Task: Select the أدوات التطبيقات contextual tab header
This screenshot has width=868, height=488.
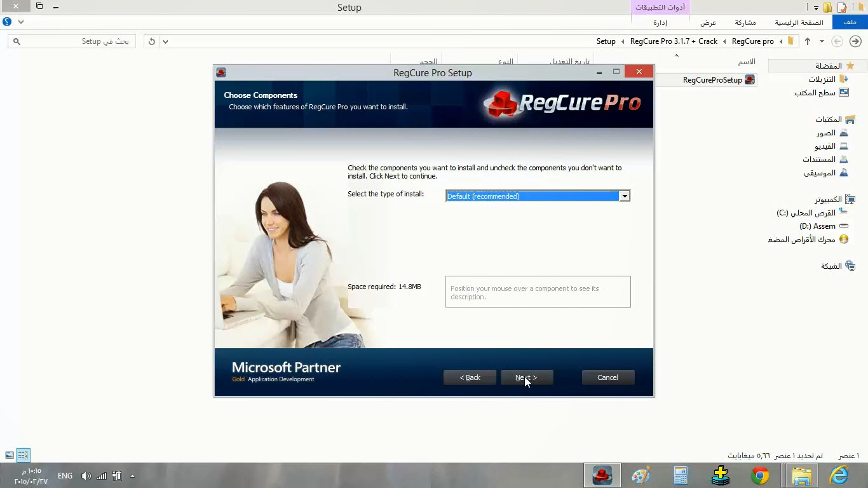Action: pos(660,8)
